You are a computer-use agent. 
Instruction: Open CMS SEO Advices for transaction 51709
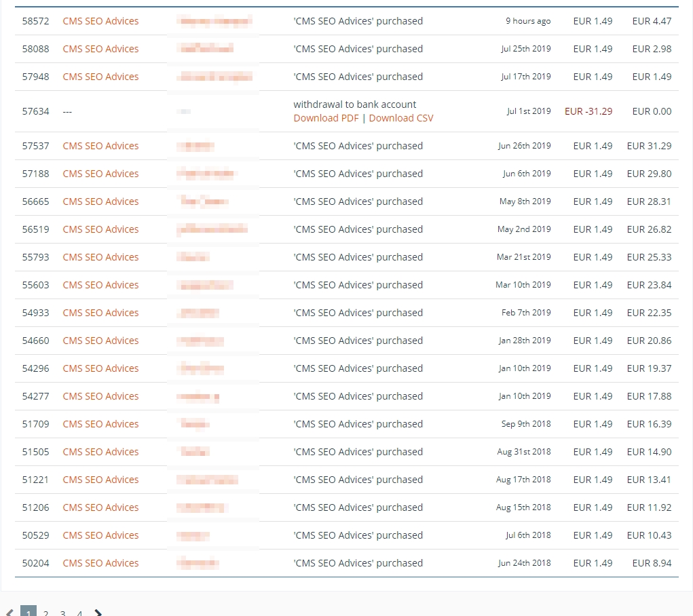tap(100, 424)
